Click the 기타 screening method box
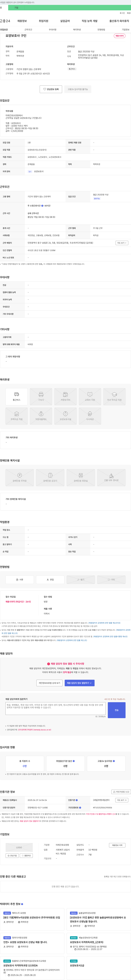 pos(111,579)
